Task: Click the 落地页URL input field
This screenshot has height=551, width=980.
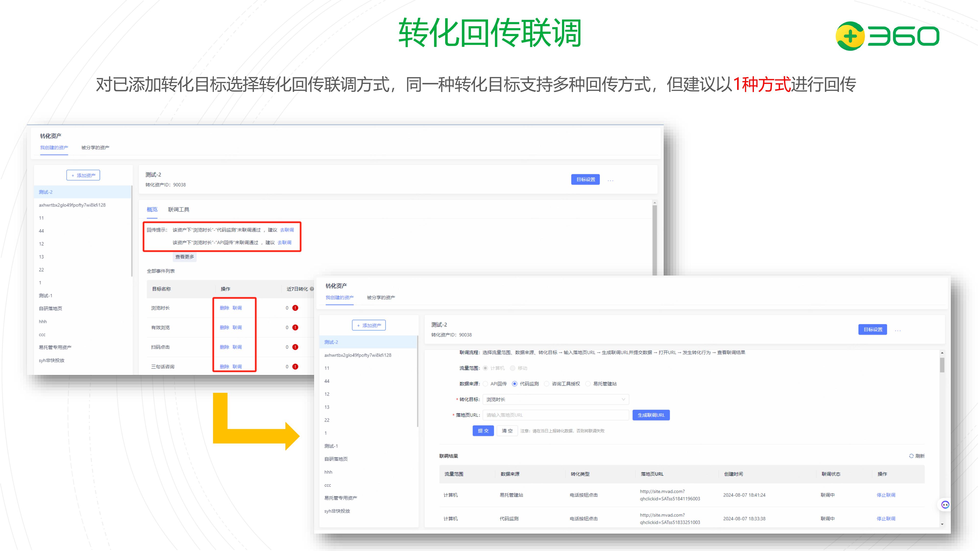Action: 556,415
